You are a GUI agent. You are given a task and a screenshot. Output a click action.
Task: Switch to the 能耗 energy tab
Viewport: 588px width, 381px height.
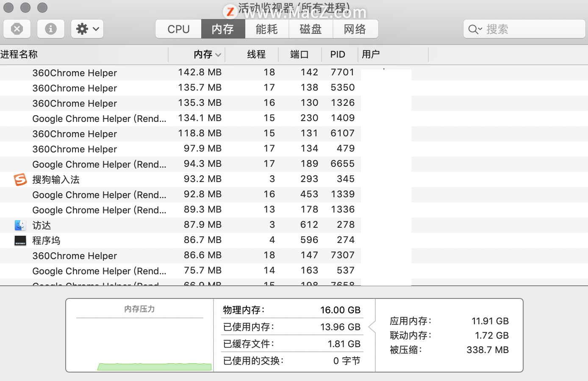[x=267, y=29]
